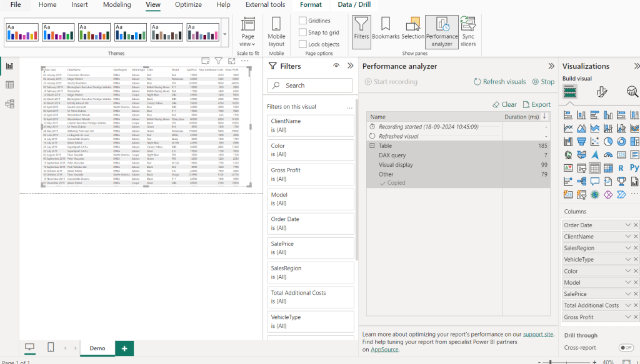
Task: Stop the performance recording
Action: [543, 82]
